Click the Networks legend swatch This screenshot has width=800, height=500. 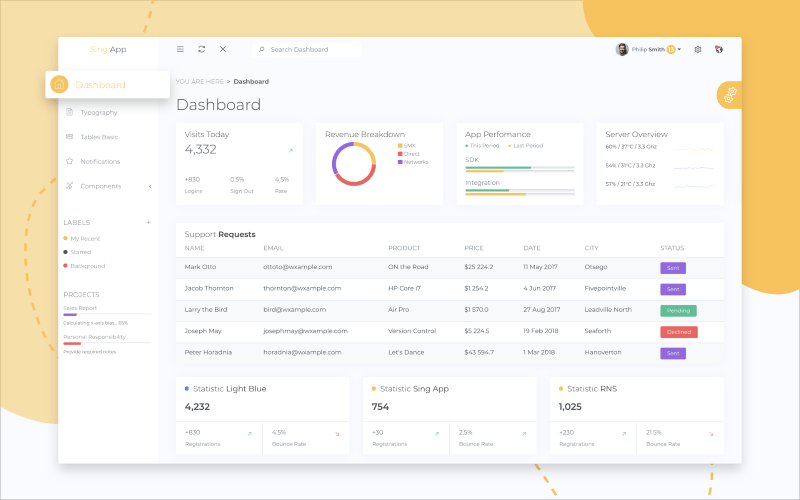tap(400, 162)
